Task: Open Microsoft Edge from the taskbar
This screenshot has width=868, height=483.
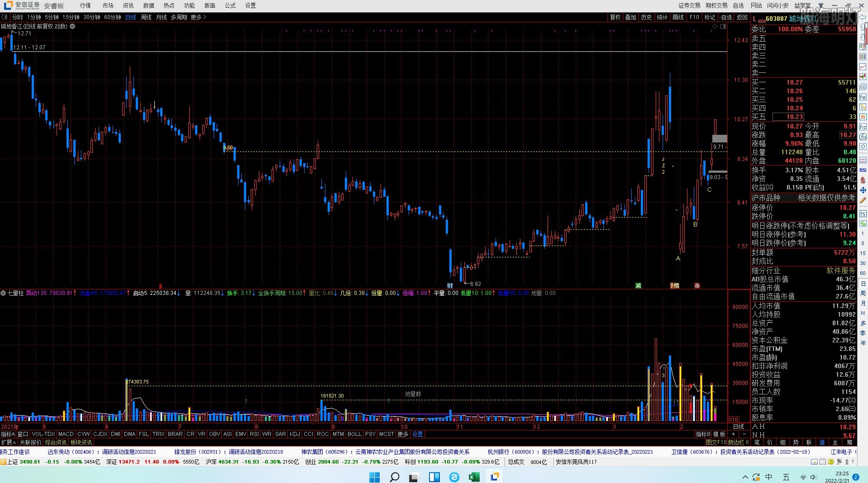Action: (x=454, y=477)
